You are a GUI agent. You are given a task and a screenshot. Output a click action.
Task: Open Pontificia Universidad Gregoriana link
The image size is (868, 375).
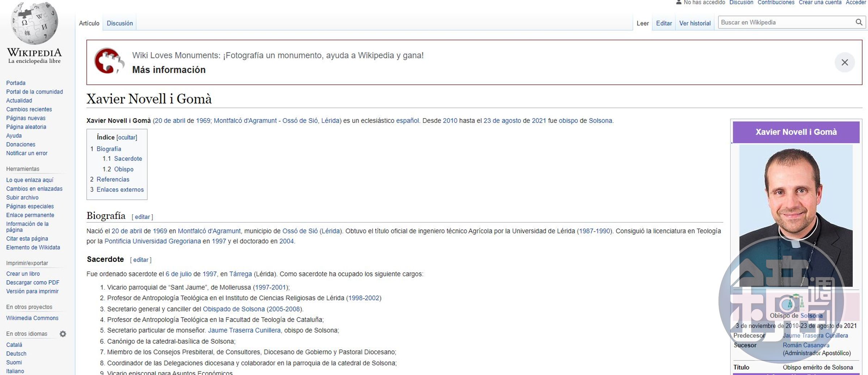click(x=153, y=241)
